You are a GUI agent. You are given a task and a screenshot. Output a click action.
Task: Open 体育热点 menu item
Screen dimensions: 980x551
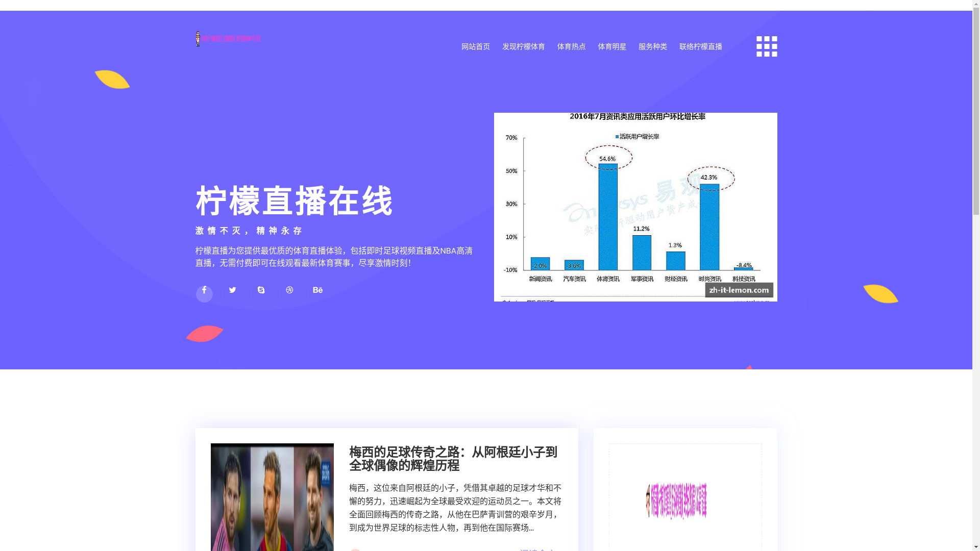[572, 46]
